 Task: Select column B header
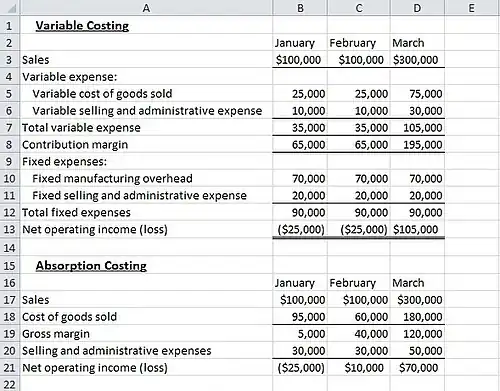(x=300, y=7)
